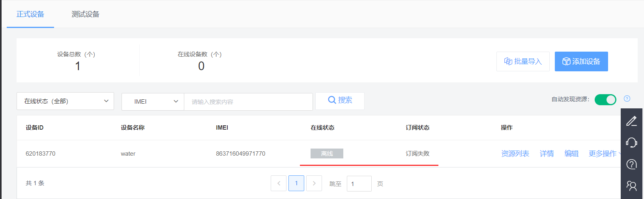Go to next page arrow

click(314, 183)
